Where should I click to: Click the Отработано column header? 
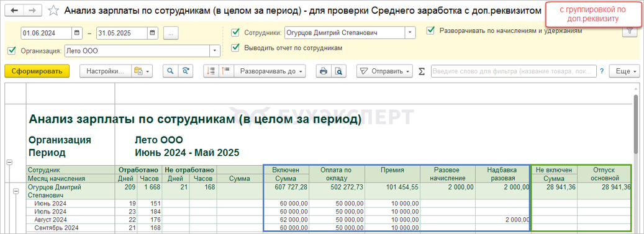138,170
